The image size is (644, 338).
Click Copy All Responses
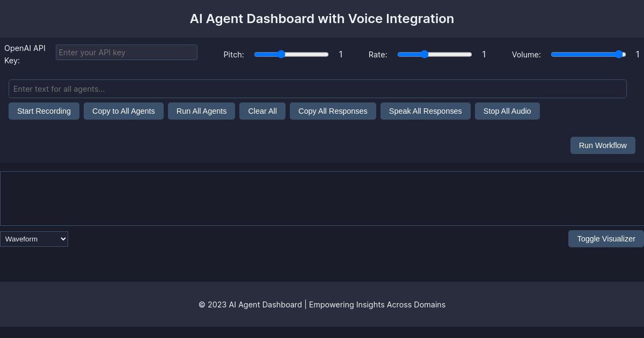click(x=333, y=111)
